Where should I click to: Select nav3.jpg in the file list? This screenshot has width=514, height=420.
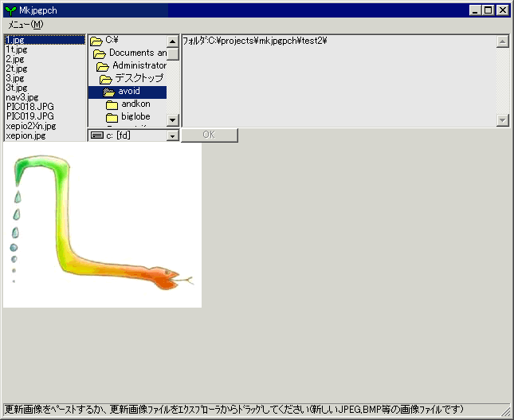point(22,97)
